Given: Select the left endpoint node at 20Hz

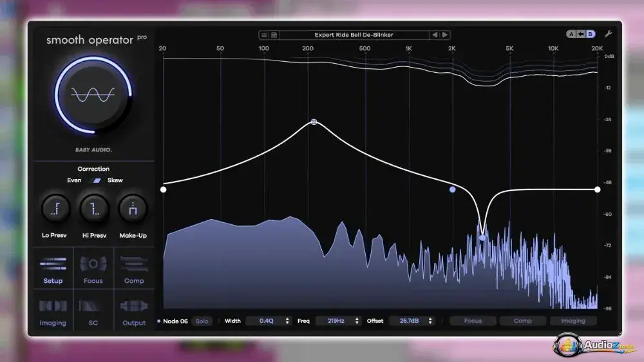Looking at the screenshot, I should click(x=164, y=189).
